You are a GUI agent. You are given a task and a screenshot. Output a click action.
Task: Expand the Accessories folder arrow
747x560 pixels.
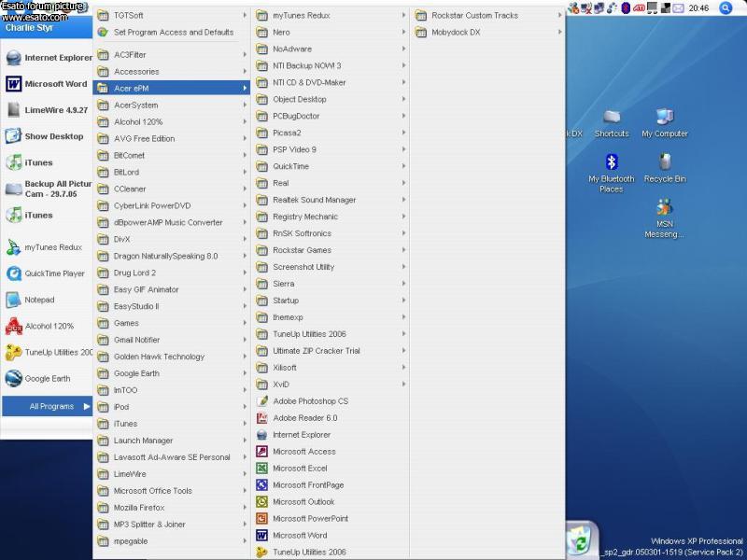(x=245, y=72)
